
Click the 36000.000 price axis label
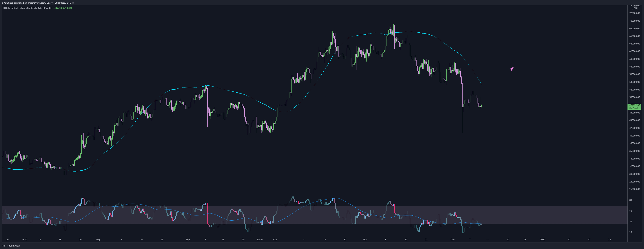pos(635,151)
